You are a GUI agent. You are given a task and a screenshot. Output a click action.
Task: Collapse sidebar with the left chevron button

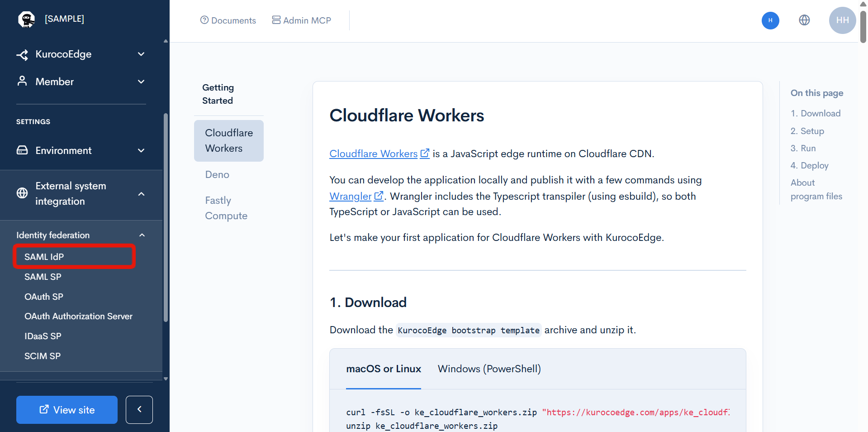(139, 409)
